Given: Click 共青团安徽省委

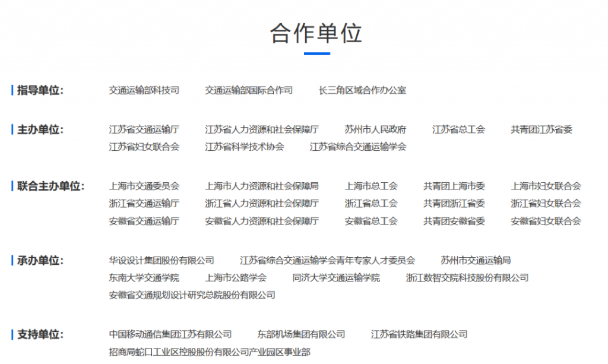Looking at the screenshot, I should pos(454,221).
